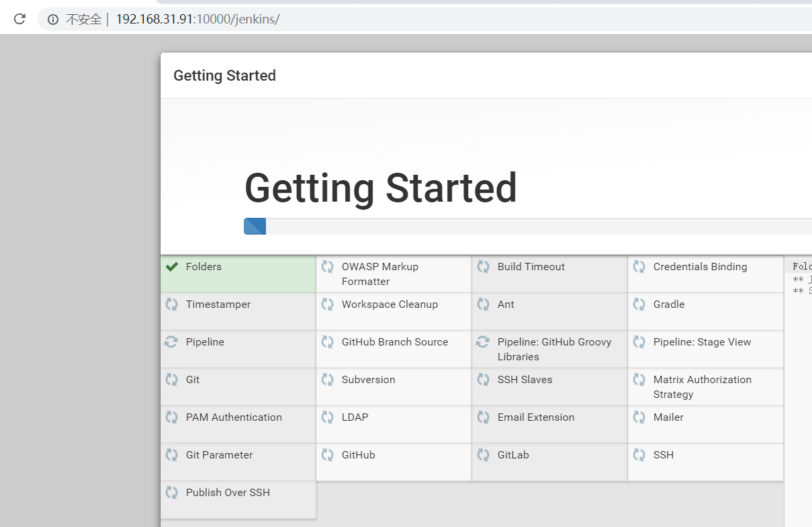Click the pending icon beside Gradle
The height and width of the screenshot is (527, 812).
point(639,305)
